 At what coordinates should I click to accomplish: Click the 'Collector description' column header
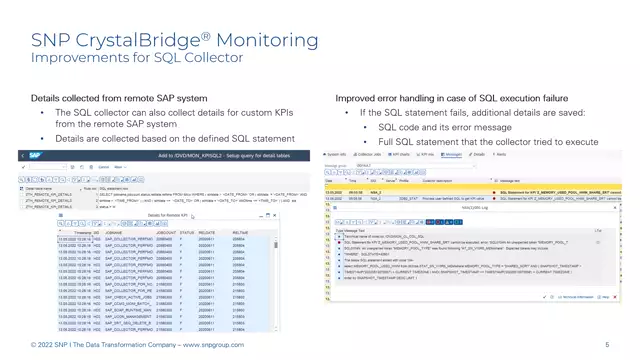coord(437,180)
